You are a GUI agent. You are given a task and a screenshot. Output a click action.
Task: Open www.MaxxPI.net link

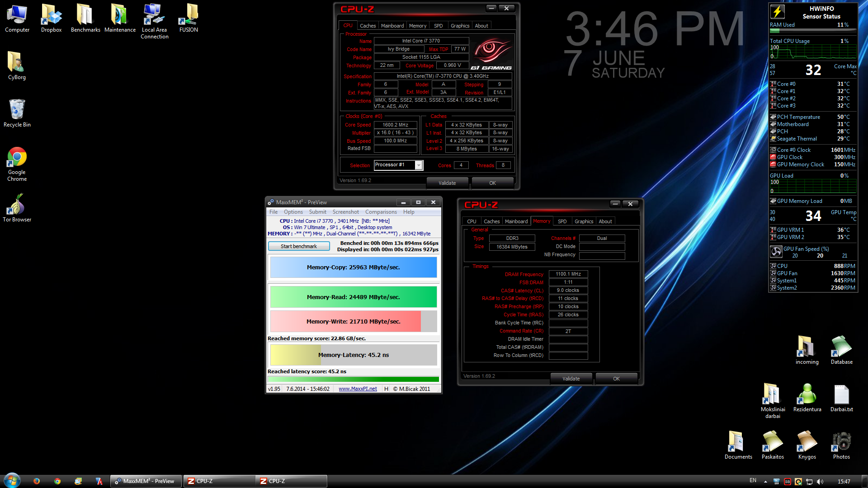[x=358, y=389]
